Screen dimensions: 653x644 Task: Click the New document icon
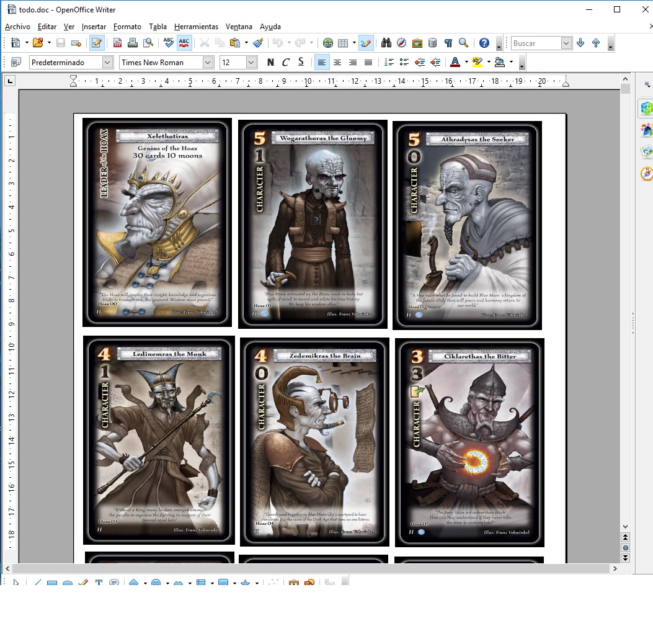click(x=16, y=43)
